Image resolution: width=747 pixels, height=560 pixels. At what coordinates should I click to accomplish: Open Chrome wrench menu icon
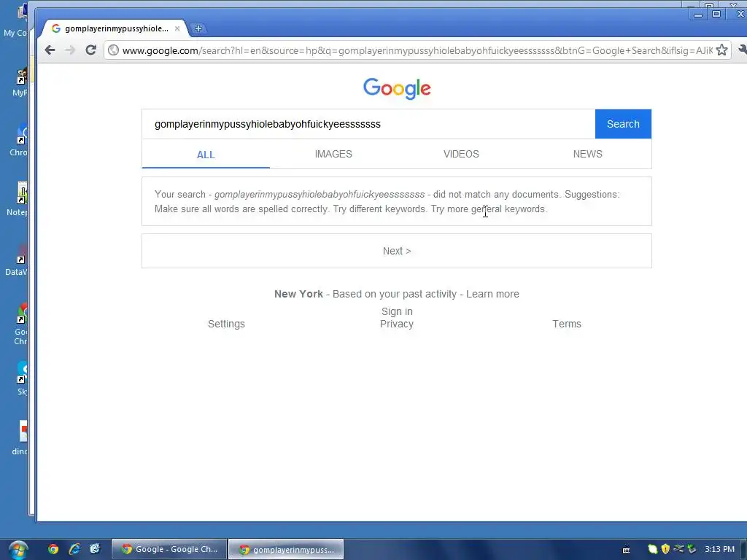coord(742,50)
